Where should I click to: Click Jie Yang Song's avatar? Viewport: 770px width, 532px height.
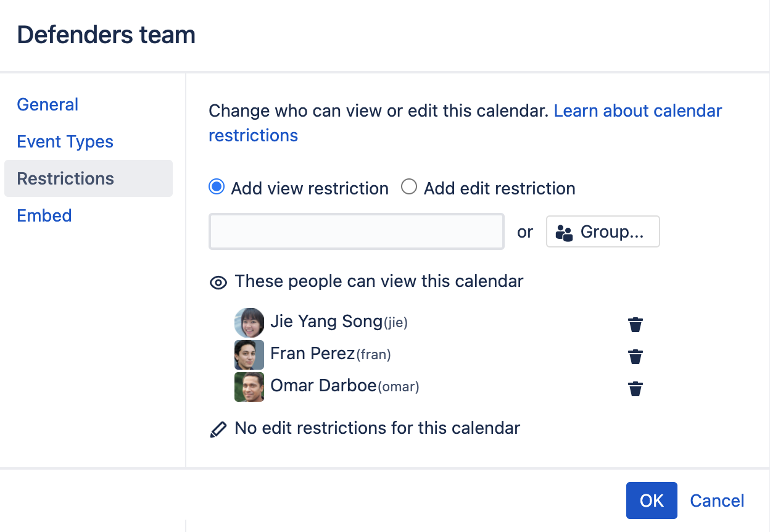(249, 323)
